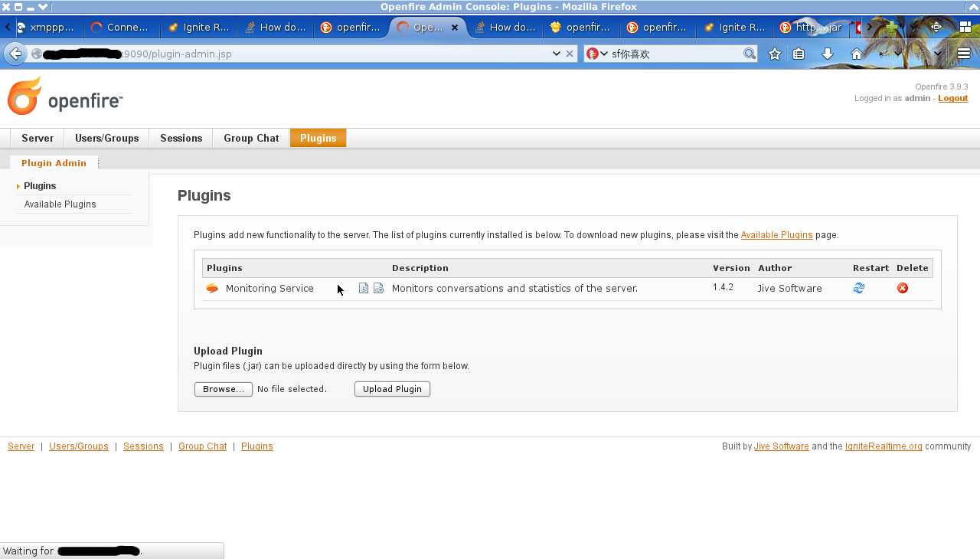Open the downloads arrow icon
This screenshot has height=559, width=980.
(x=828, y=54)
